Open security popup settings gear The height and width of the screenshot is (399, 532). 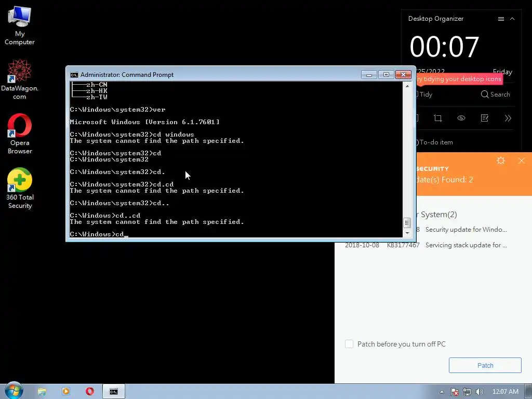point(501,161)
